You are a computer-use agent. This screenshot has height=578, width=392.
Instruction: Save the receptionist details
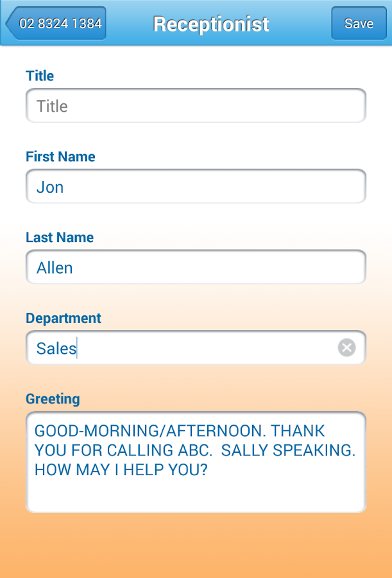coord(359,24)
